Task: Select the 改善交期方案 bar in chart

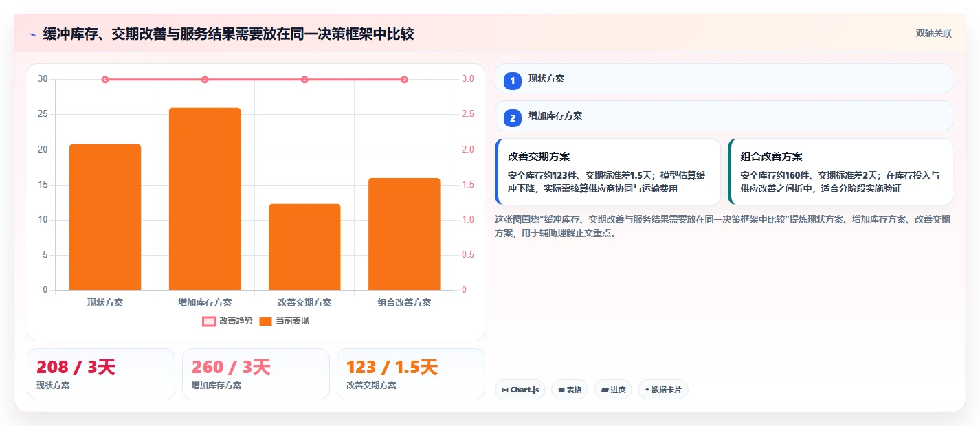Action: click(304, 247)
